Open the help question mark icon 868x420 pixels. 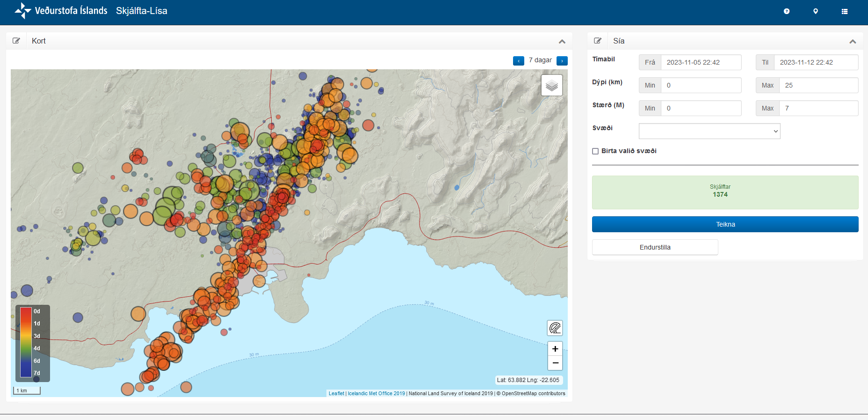787,11
